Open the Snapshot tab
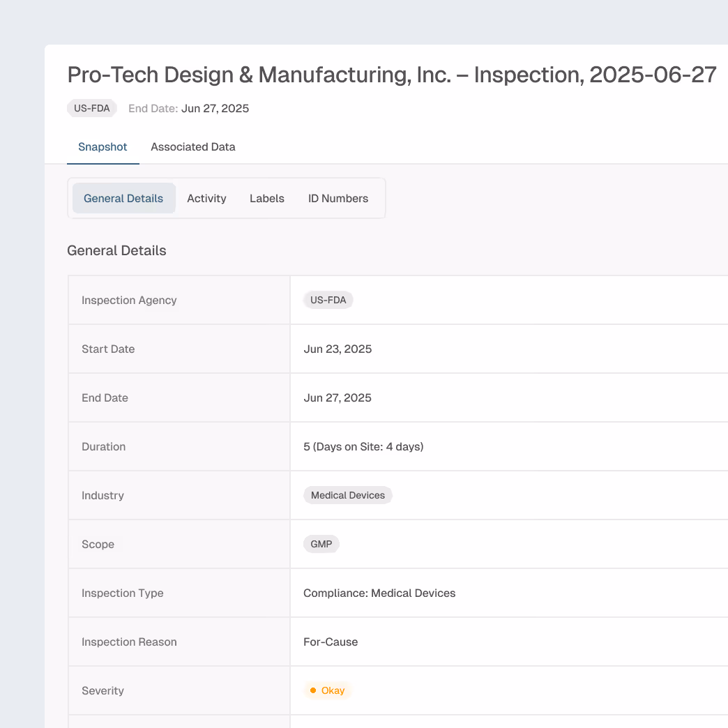Image resolution: width=728 pixels, height=728 pixels. [x=103, y=146]
